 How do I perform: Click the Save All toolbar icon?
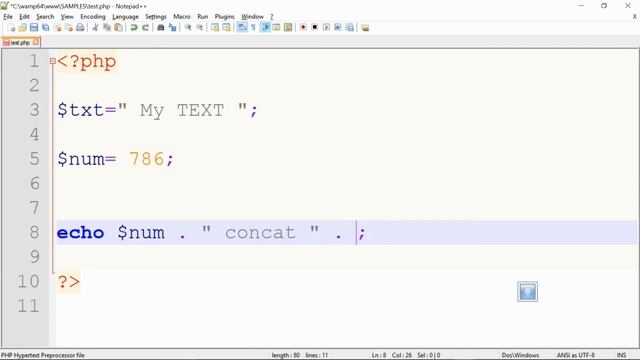[x=46, y=27]
